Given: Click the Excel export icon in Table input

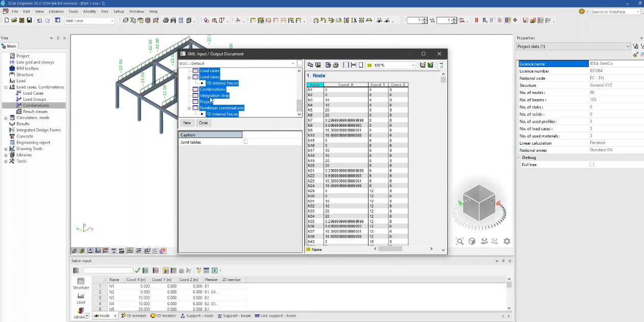Looking at the screenshot, I should coord(215,270).
